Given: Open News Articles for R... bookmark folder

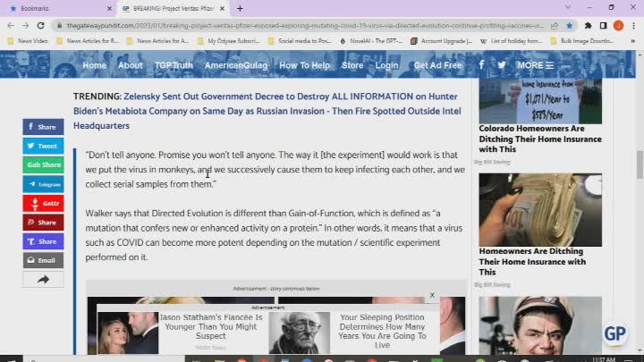Looking at the screenshot, I should pos(88,41).
